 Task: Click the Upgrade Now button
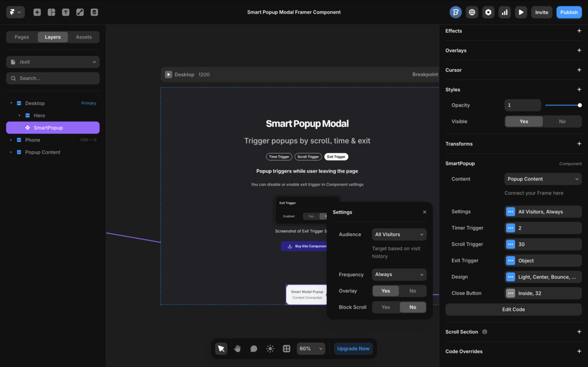coord(353,349)
